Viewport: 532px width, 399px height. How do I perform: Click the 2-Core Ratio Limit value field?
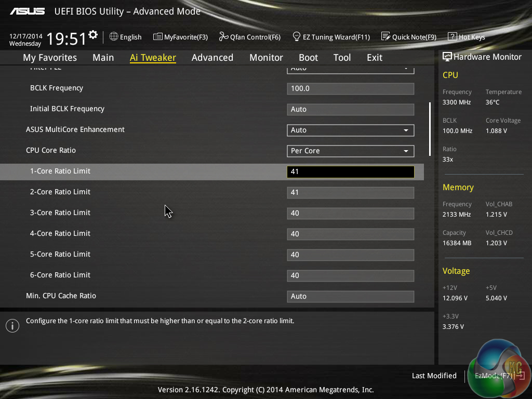pyautogui.click(x=351, y=192)
